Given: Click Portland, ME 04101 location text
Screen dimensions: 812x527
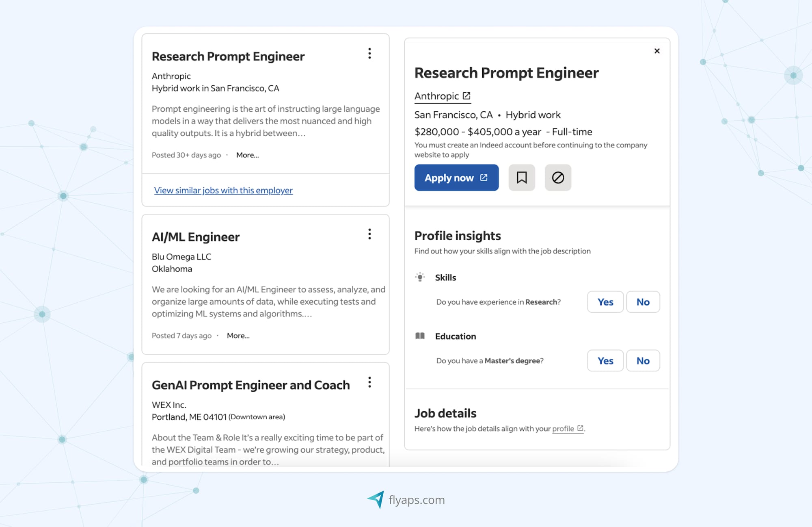Looking at the screenshot, I should click(189, 417).
